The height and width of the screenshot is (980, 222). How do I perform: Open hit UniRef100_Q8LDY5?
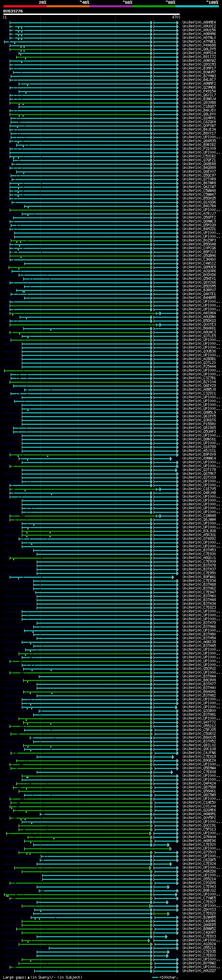[x=199, y=49]
